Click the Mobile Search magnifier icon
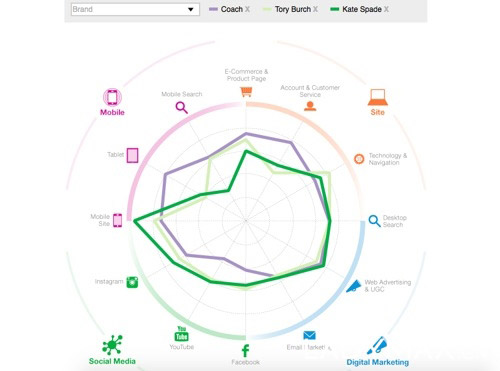The height and width of the screenshot is (371, 500). (x=182, y=108)
